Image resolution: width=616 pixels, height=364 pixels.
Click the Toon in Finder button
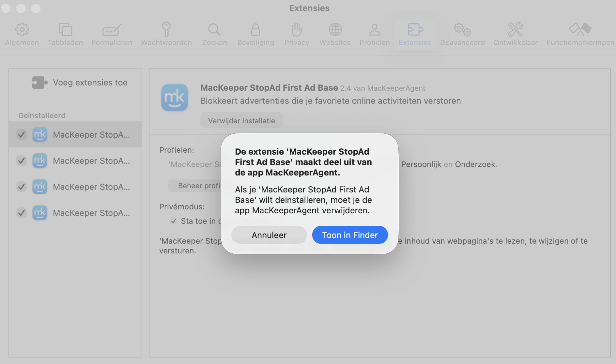[x=349, y=235]
